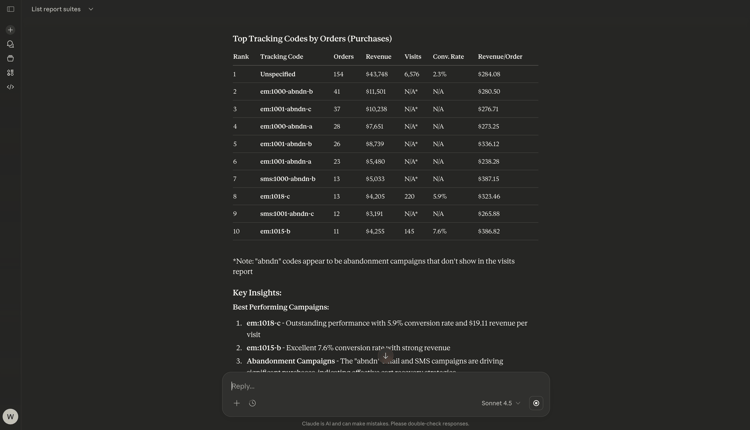Open the Artifacts icon in sidebar
The height and width of the screenshot is (430, 750).
pyautogui.click(x=10, y=73)
